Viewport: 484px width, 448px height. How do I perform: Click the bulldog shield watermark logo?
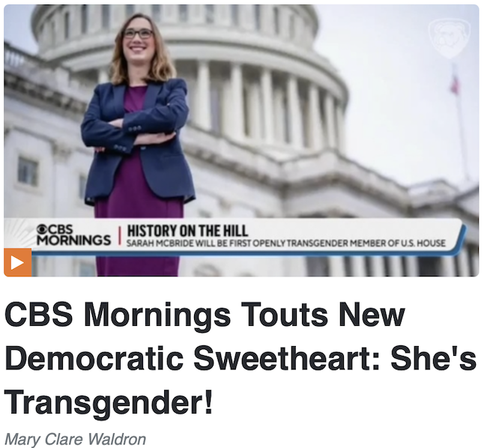(449, 37)
